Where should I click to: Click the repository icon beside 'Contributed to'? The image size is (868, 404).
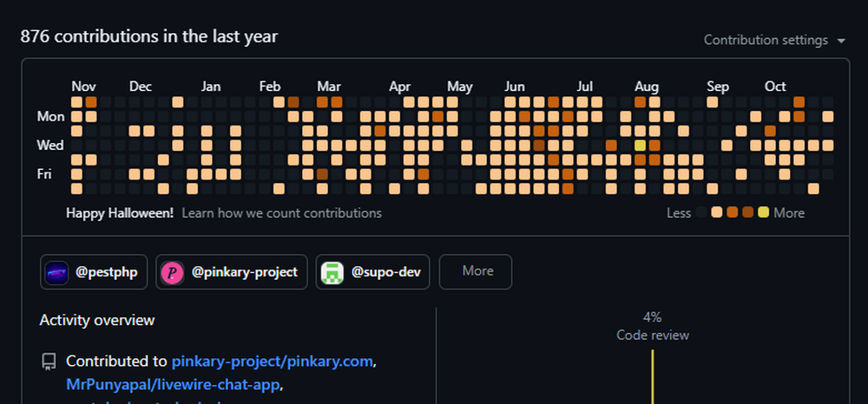[49, 361]
